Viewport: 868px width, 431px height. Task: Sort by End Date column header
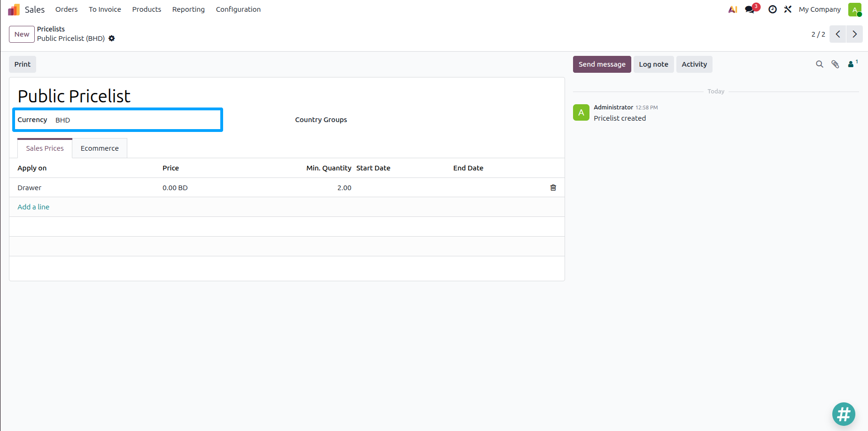click(468, 168)
